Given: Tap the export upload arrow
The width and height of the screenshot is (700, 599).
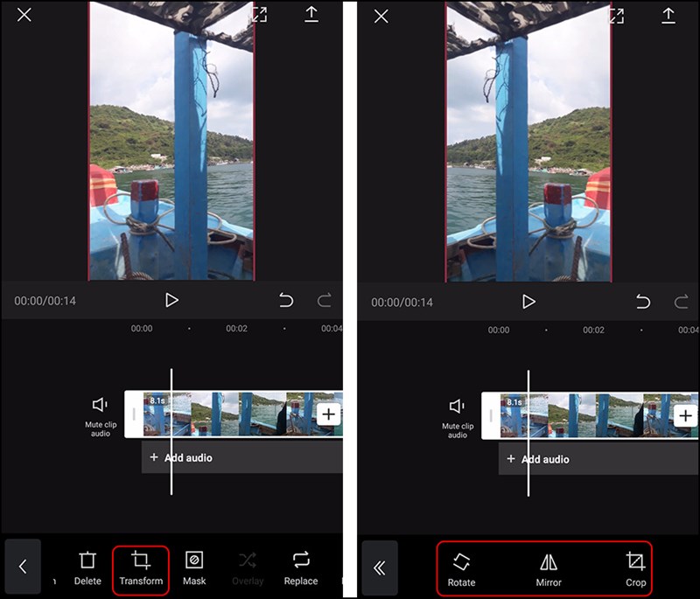Looking at the screenshot, I should (311, 15).
